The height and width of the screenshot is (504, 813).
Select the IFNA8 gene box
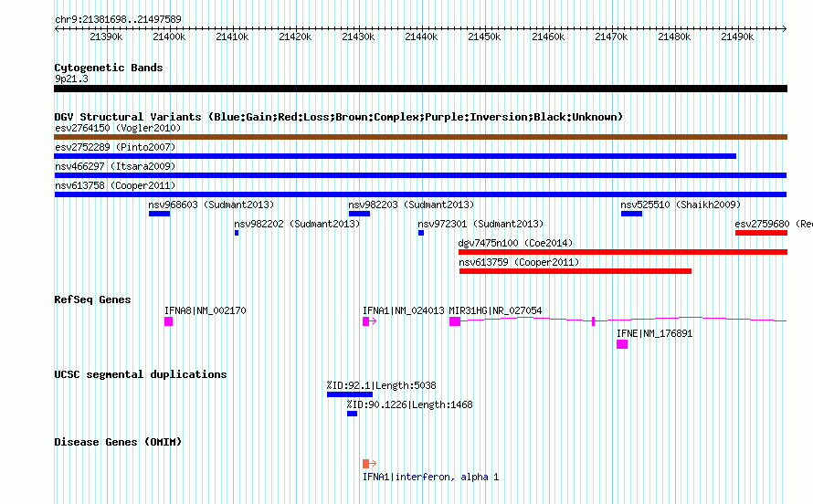[x=168, y=321]
